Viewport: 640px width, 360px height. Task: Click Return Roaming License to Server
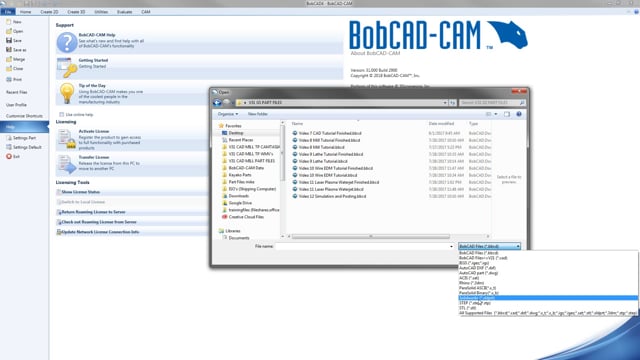pyautogui.click(x=93, y=212)
